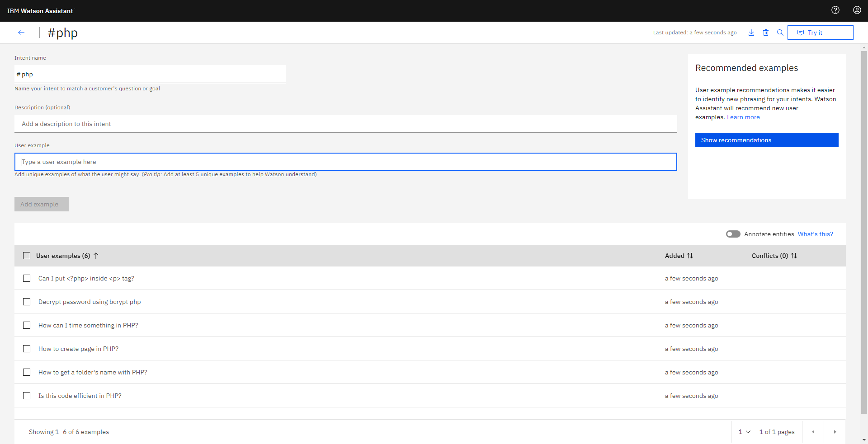Focus the Description input field
The height and width of the screenshot is (444, 868).
[x=346, y=124]
